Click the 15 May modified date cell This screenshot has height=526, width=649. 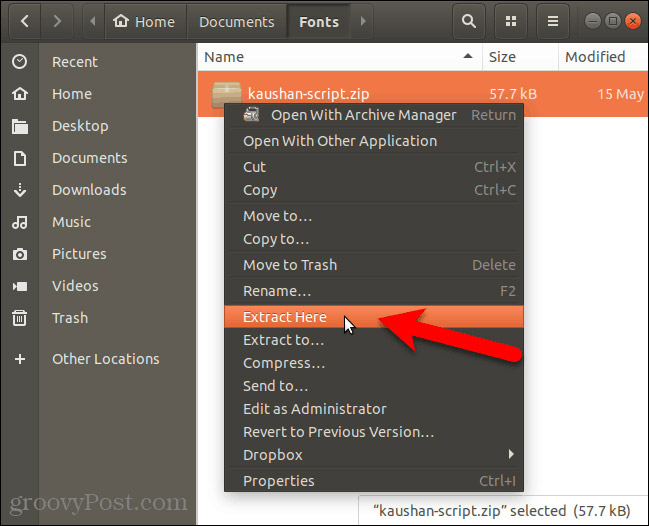click(x=620, y=94)
